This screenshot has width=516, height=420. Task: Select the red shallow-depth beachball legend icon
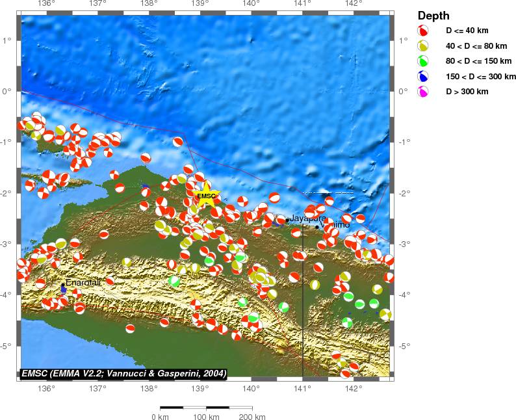(423, 31)
